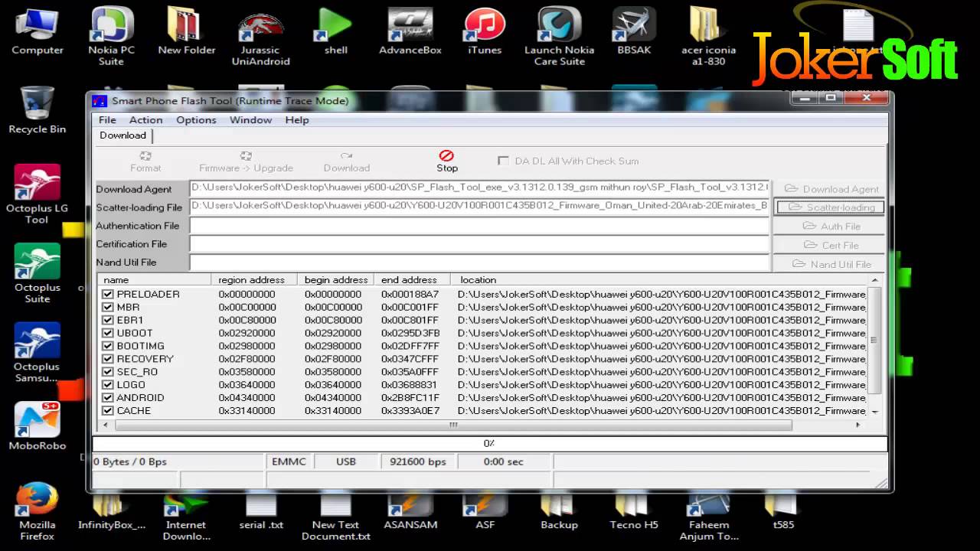Select the acer iconia a1-830 folder
Image resolution: width=980 pixels, height=551 pixels.
tap(708, 36)
